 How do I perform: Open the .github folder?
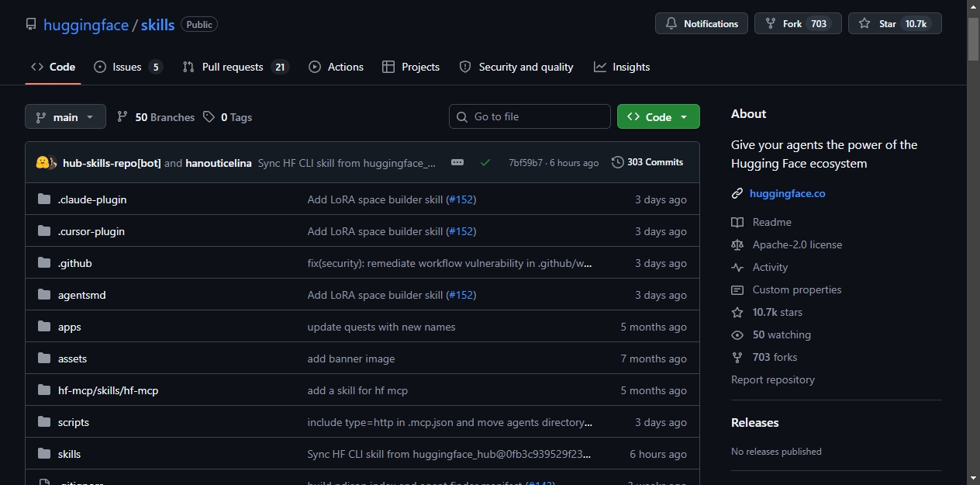75,263
